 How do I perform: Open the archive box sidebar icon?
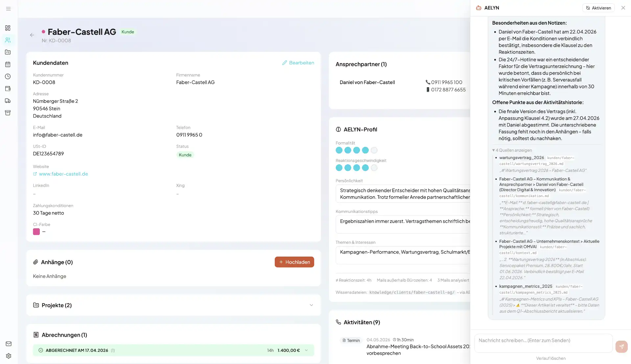coord(8,113)
